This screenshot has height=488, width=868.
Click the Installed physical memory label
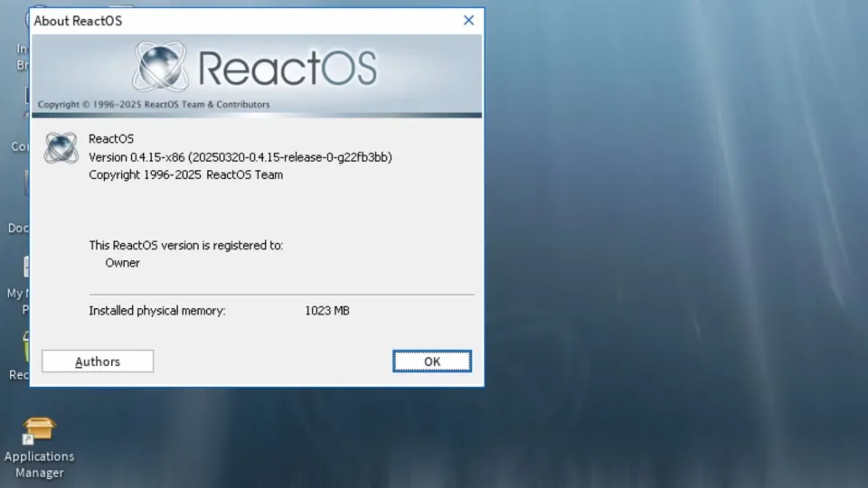click(x=156, y=311)
